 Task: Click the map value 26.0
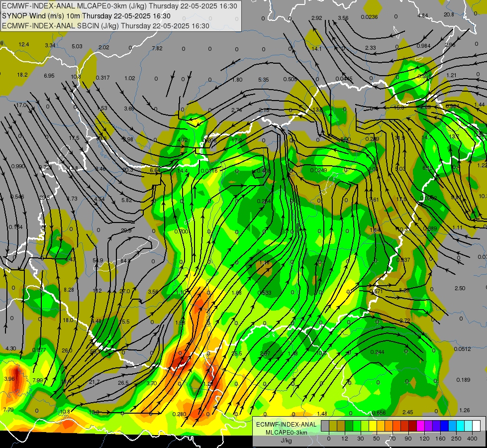tap(67, 350)
